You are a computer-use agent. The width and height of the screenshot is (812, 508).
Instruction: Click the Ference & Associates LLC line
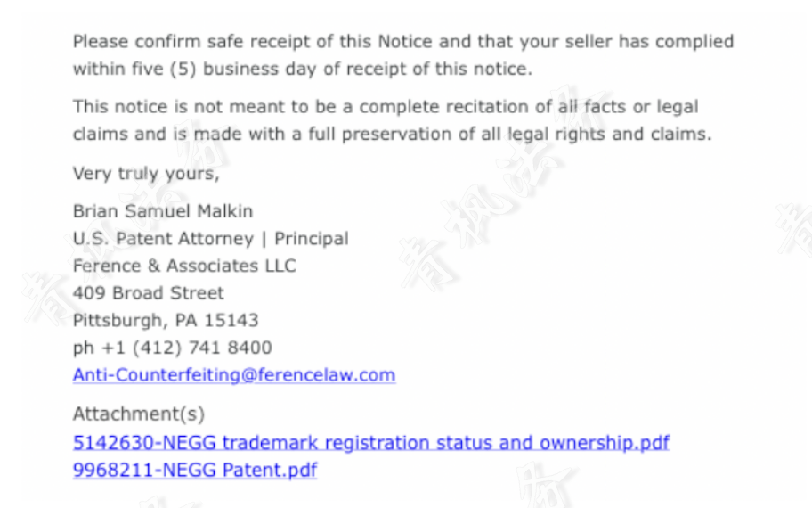click(x=184, y=266)
